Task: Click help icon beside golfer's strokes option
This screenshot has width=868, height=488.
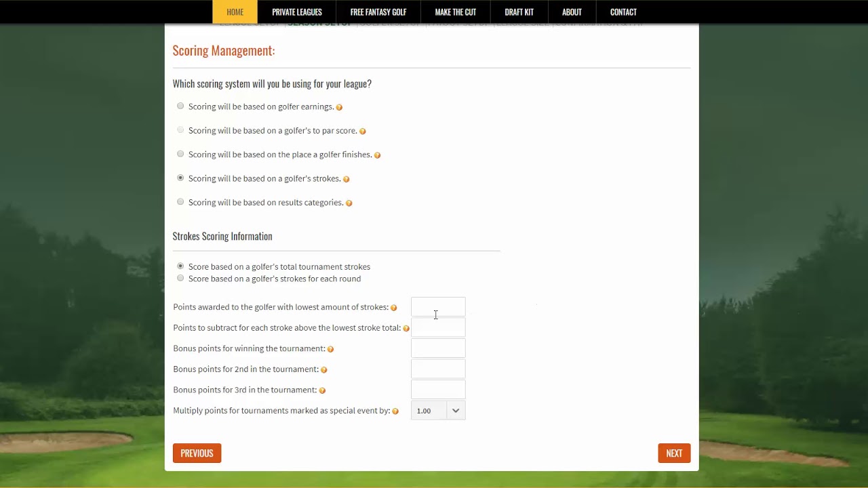Action: pos(346,180)
